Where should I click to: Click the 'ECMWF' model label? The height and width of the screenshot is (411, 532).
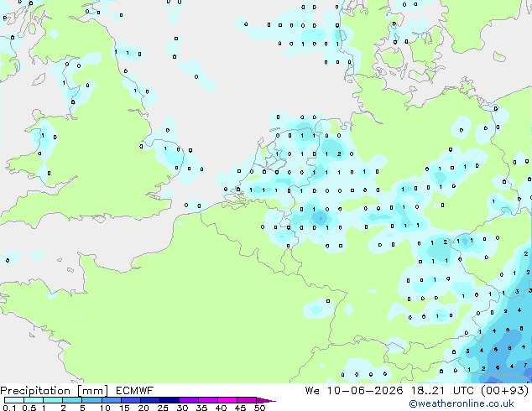tap(135, 391)
